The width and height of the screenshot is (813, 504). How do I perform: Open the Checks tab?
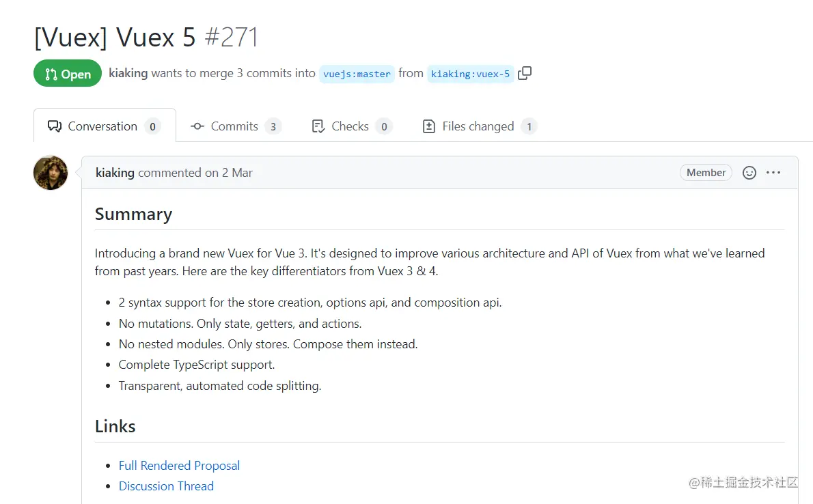click(x=352, y=126)
